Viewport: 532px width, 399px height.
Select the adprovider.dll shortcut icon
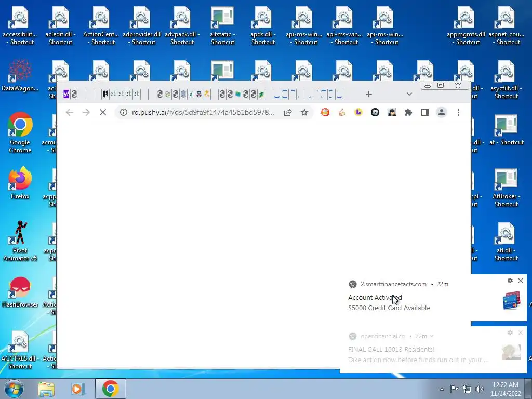[141, 26]
